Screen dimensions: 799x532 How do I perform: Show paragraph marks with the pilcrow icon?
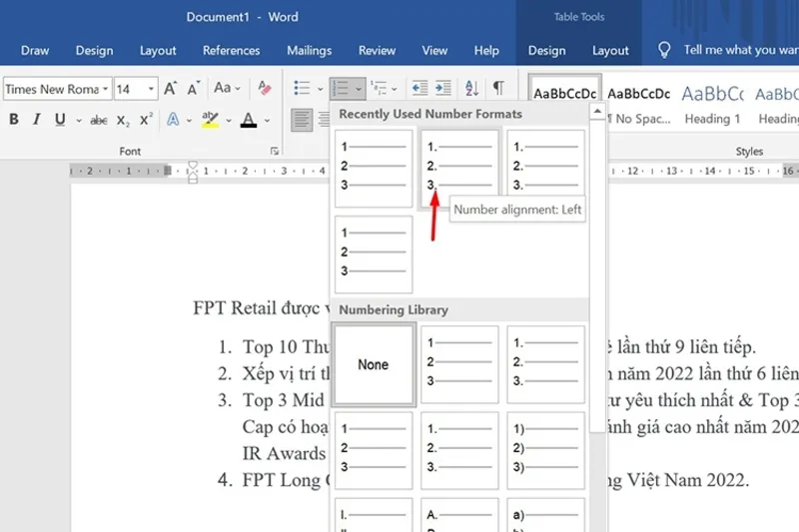pos(497,89)
